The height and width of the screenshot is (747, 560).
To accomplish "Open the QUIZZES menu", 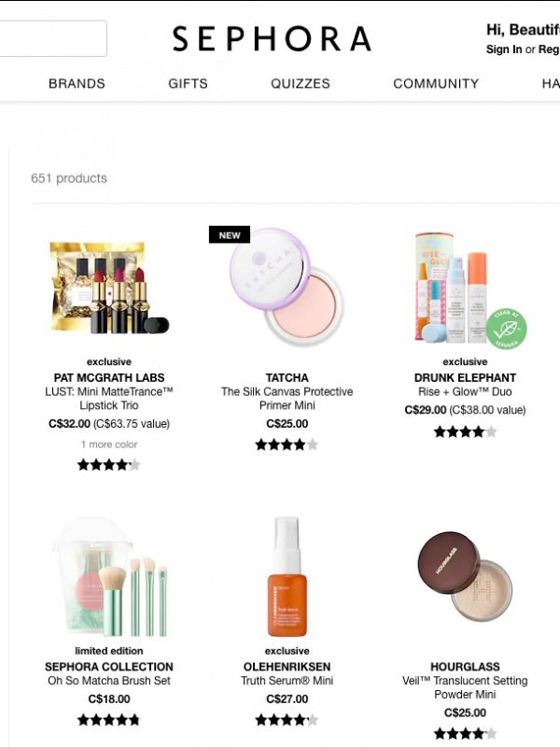I will coord(301,83).
